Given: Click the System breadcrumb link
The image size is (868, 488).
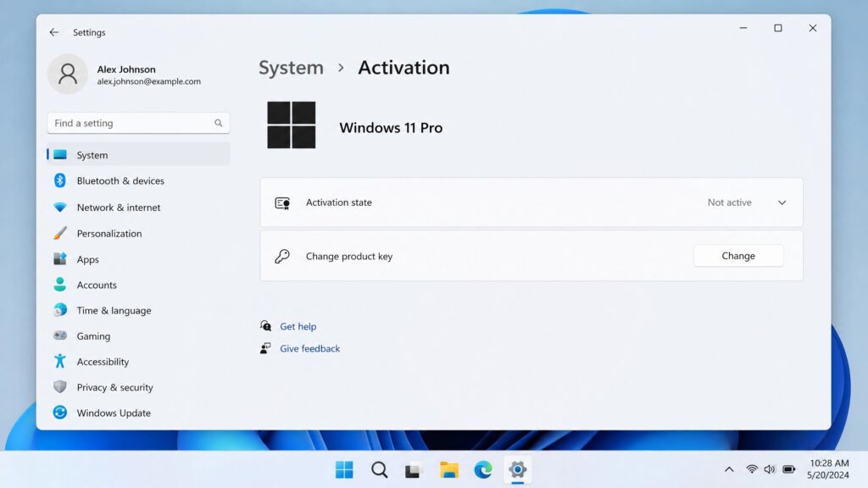Looking at the screenshot, I should [x=292, y=68].
